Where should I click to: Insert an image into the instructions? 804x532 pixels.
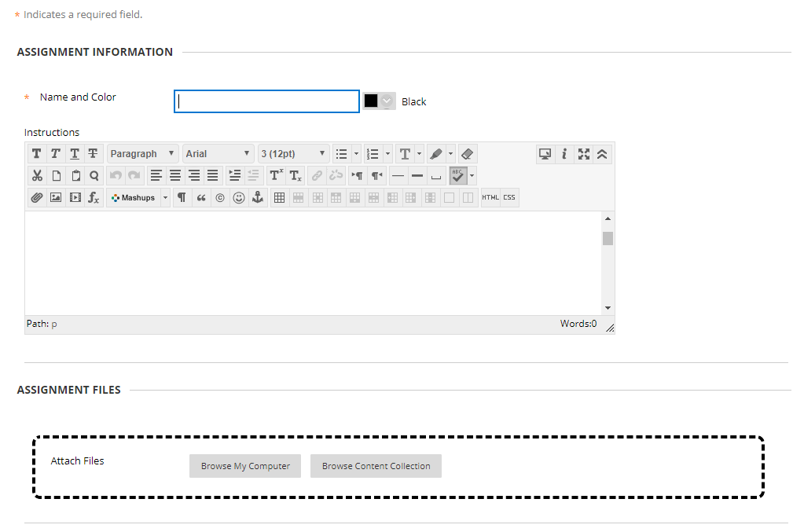point(55,197)
